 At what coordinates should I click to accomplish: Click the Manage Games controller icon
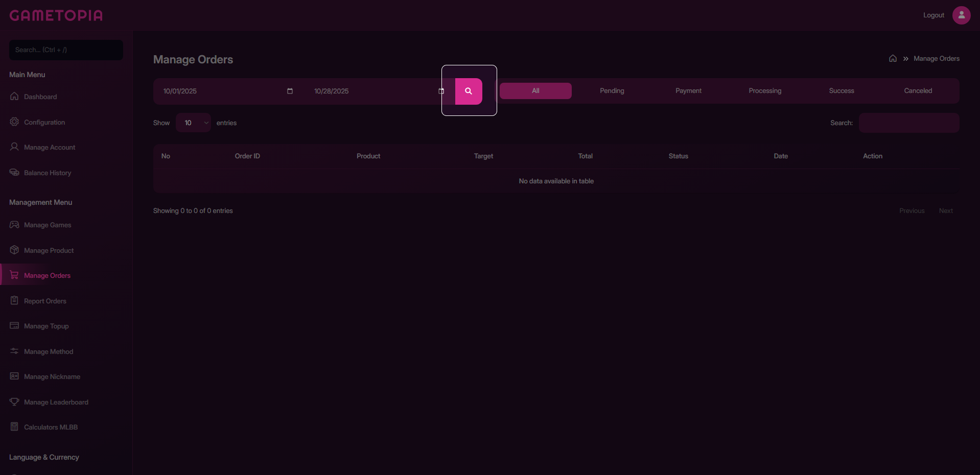pos(14,224)
